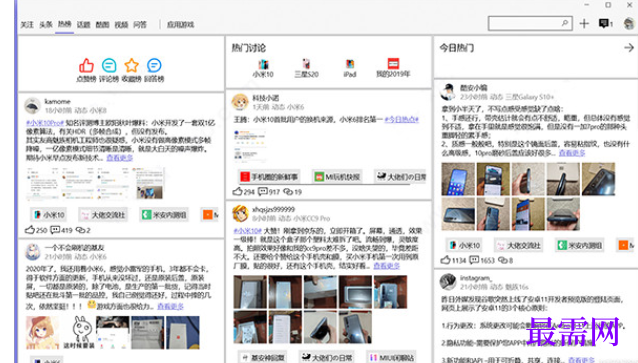The height and width of the screenshot is (363, 638).
Task: Click the #今日热点# hashtag link
Action: [x=402, y=120]
